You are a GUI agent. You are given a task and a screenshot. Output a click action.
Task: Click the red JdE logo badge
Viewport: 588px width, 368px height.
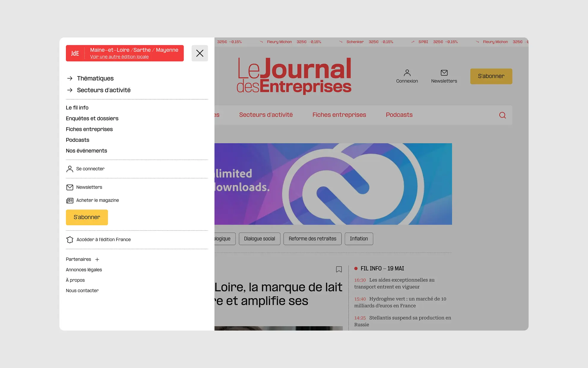tap(75, 53)
